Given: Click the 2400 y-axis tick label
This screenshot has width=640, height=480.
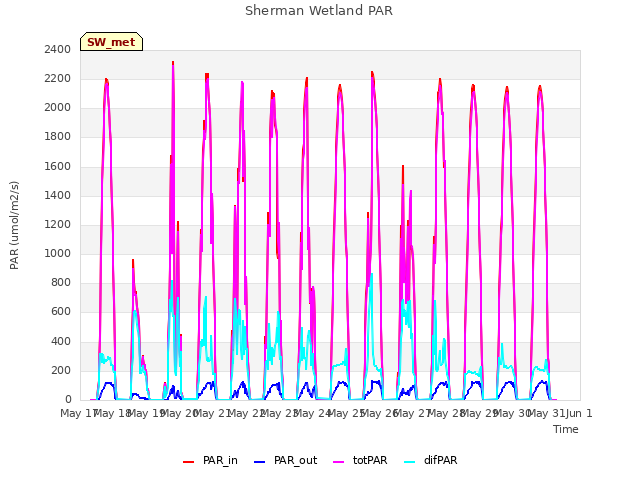Looking at the screenshot, I should [58, 49].
